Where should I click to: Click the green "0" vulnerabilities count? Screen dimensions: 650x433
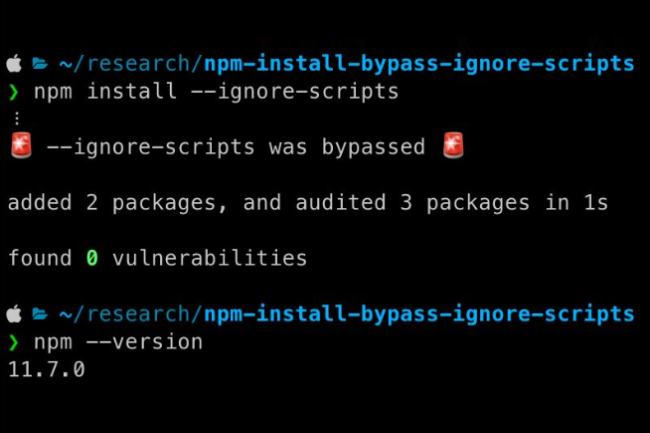click(92, 258)
